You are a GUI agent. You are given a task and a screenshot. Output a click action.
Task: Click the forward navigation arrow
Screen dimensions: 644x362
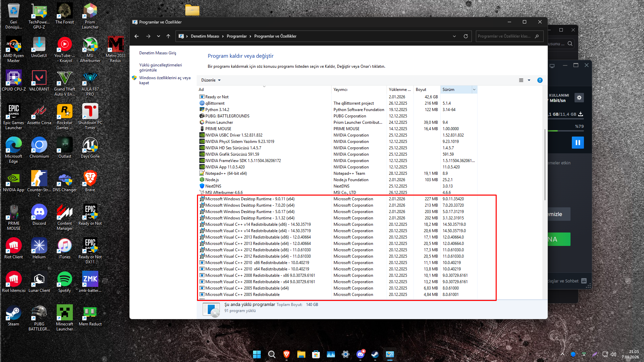coord(148,36)
